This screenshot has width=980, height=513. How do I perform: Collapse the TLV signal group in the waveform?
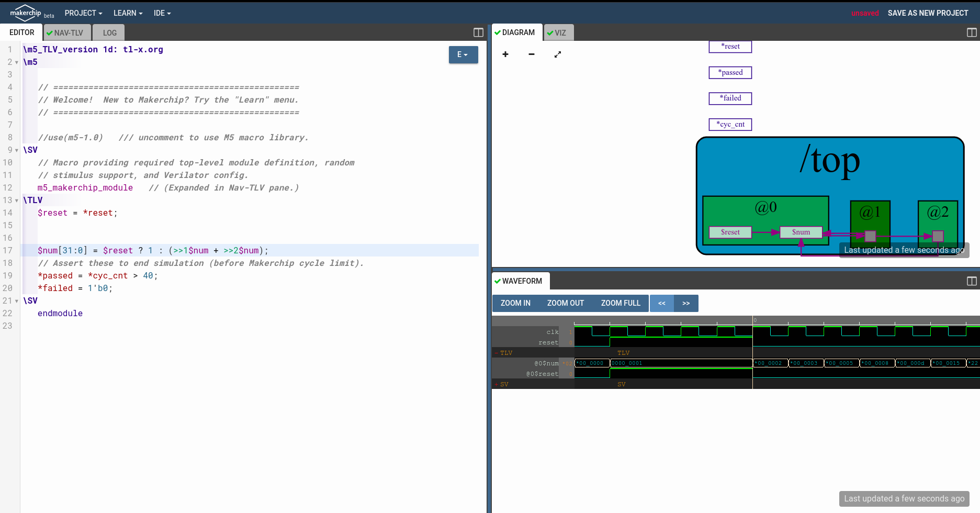[496, 353]
